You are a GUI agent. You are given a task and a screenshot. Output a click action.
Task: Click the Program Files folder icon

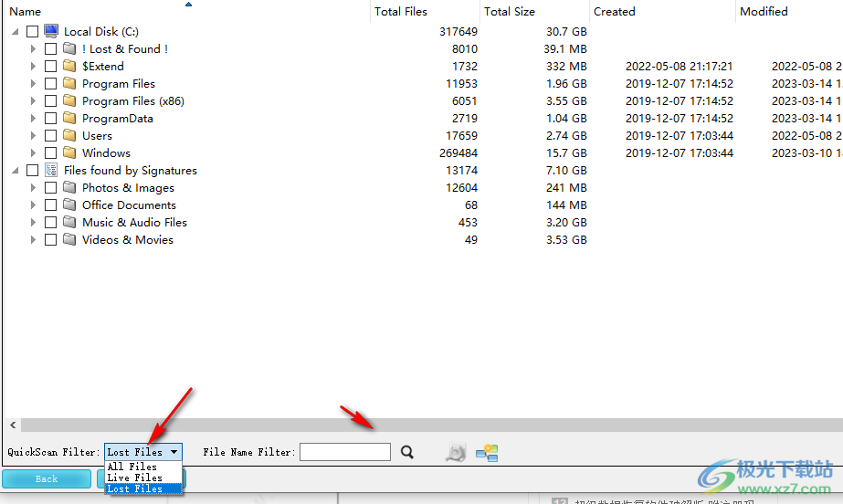(69, 83)
